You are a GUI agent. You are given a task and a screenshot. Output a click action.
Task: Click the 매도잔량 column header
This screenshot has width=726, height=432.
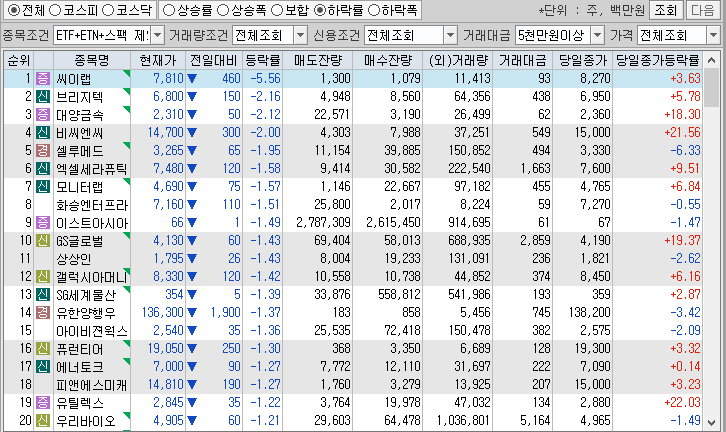[318, 60]
